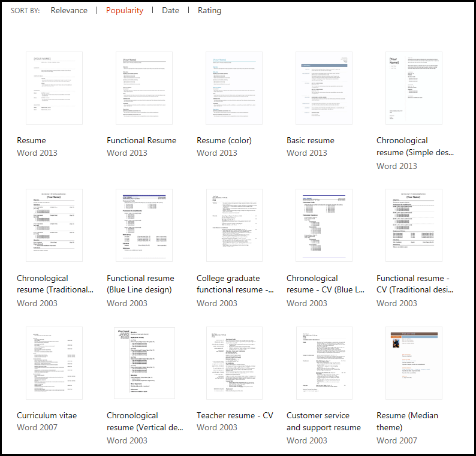Click 'Chronological resume (Simple des...' title link
476x456 pixels.
(415, 147)
